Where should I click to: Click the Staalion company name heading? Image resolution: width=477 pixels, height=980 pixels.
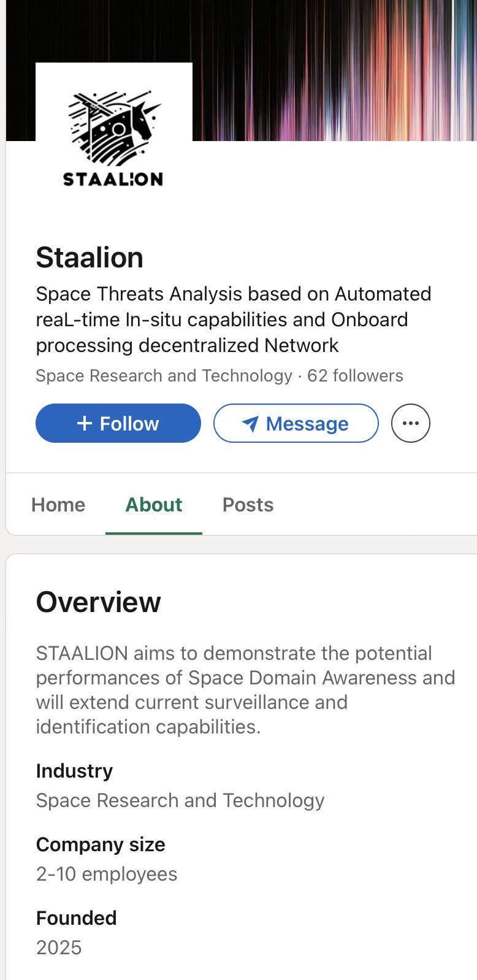pos(90,258)
